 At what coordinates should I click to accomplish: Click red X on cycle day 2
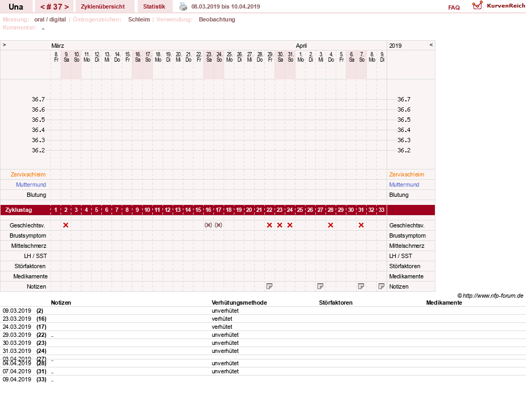tap(66, 225)
